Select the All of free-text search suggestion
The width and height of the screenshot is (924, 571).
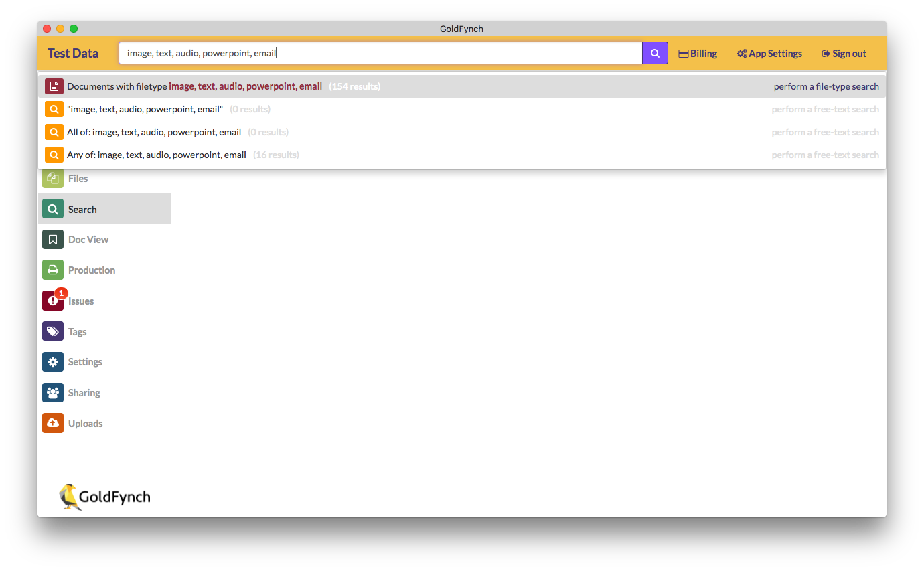(153, 132)
